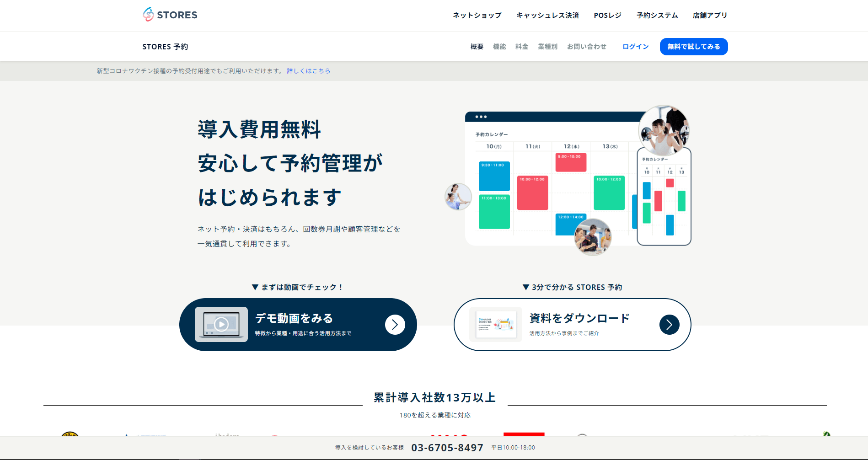Select 予約システム in top navigation

[657, 15]
